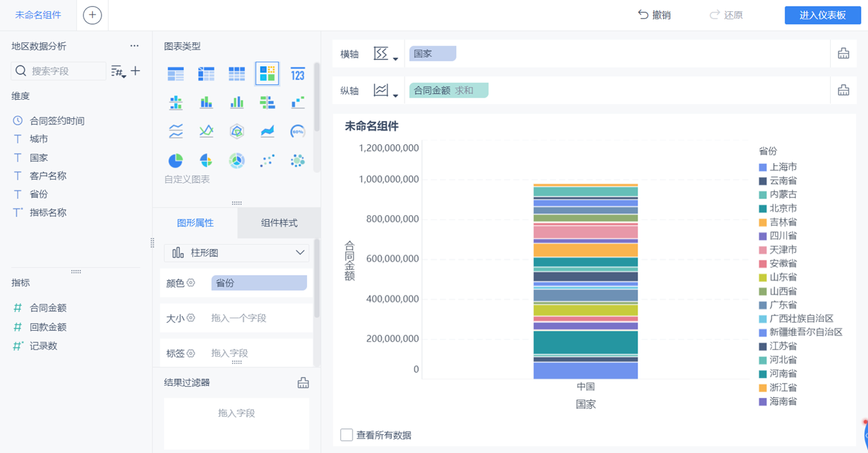Open the 柱形图 chart shape dropdown
Screen dimensions: 868x453
(236, 253)
